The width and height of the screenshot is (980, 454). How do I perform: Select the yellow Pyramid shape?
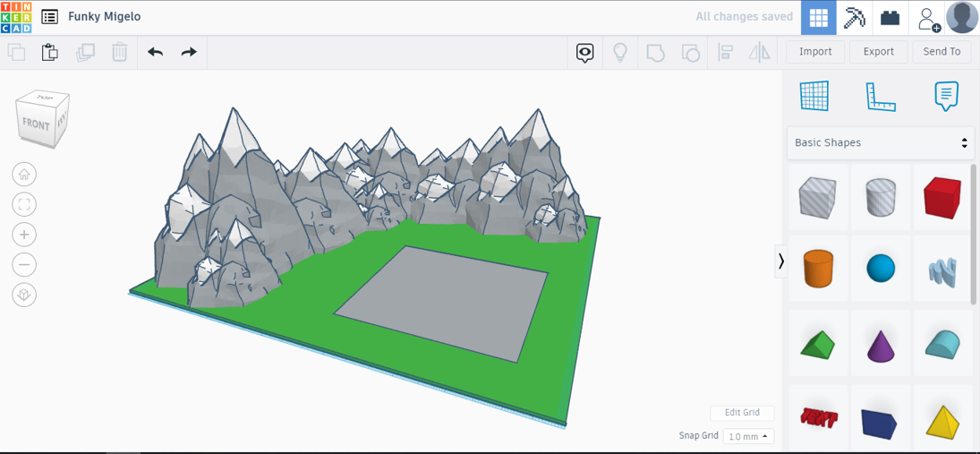942,421
